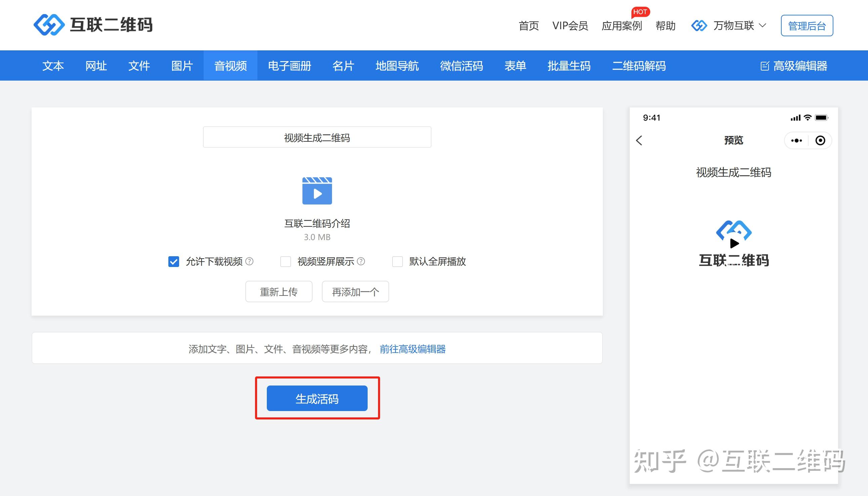Click help icon beside 允许下载视频

(x=249, y=261)
